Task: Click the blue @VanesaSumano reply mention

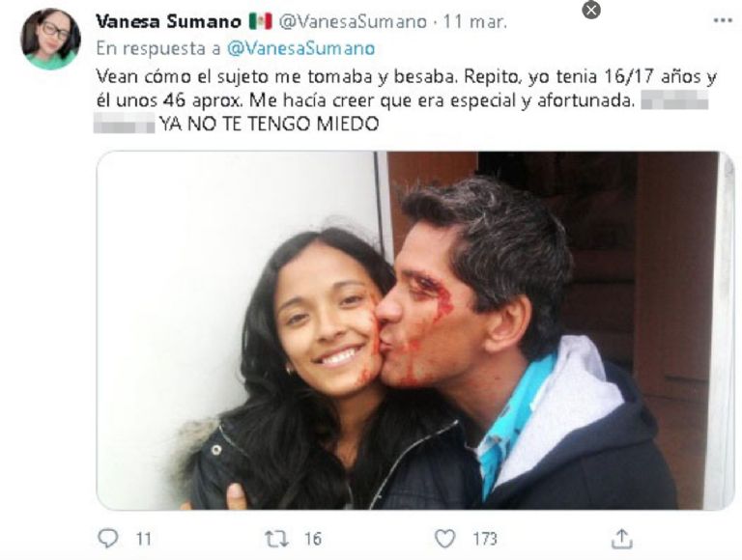Action: coord(301,48)
